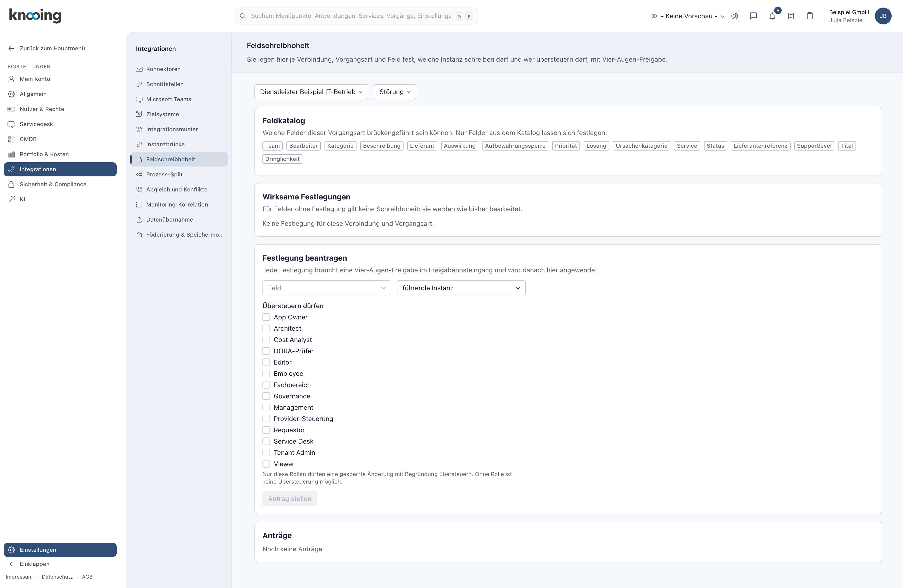Click the Prozess-Split share icon
This screenshot has width=903, height=588.
point(139,175)
